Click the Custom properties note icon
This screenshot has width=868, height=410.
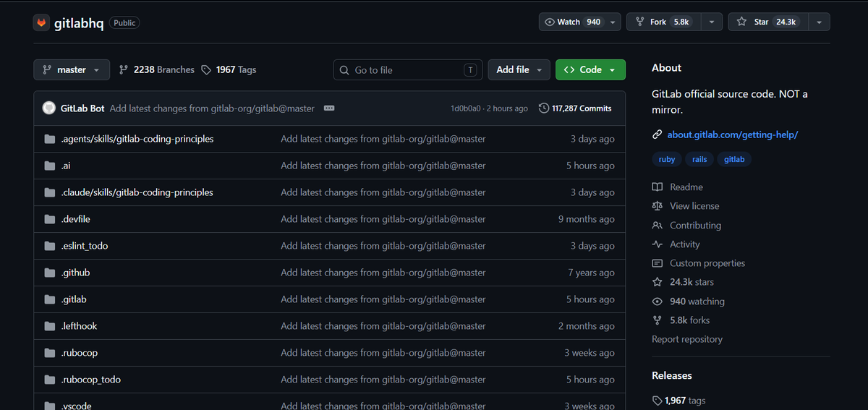(657, 263)
